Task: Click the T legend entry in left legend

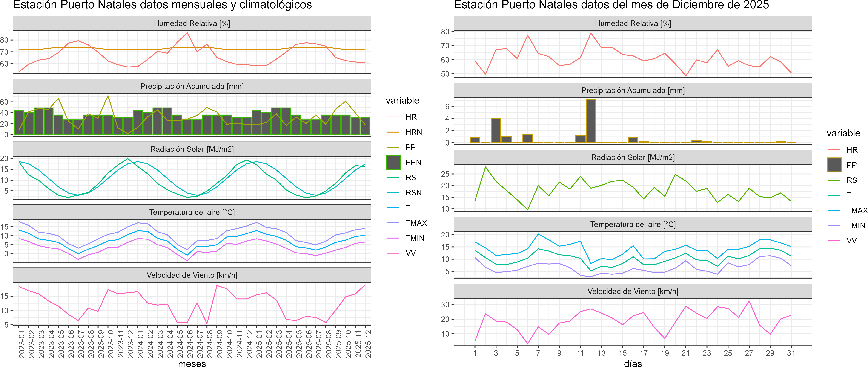Action: click(408, 208)
